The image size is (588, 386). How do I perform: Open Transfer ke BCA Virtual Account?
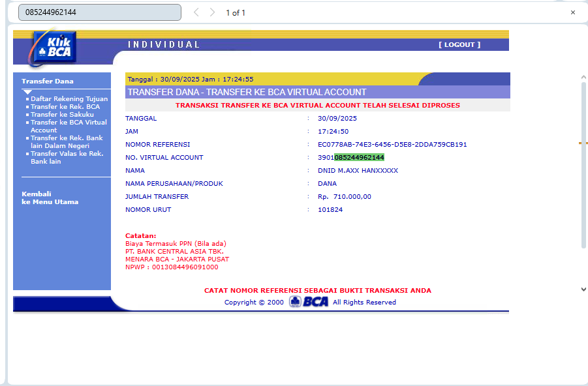[69, 126]
